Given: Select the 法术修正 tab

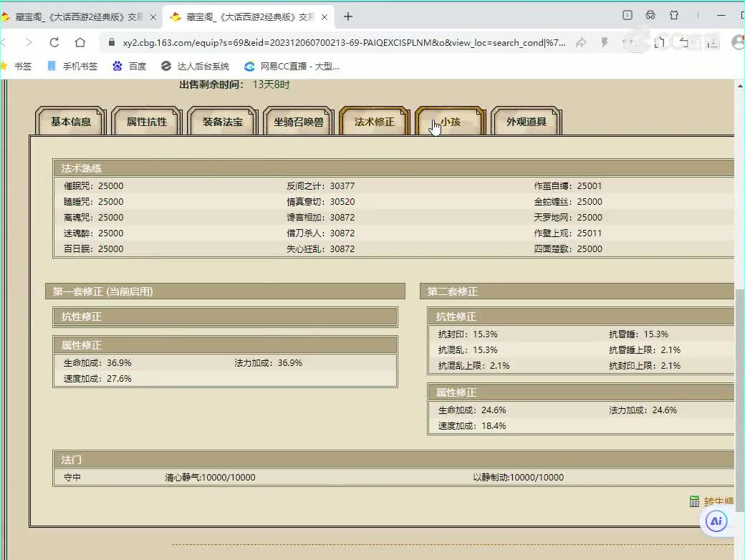Looking at the screenshot, I should [x=375, y=122].
